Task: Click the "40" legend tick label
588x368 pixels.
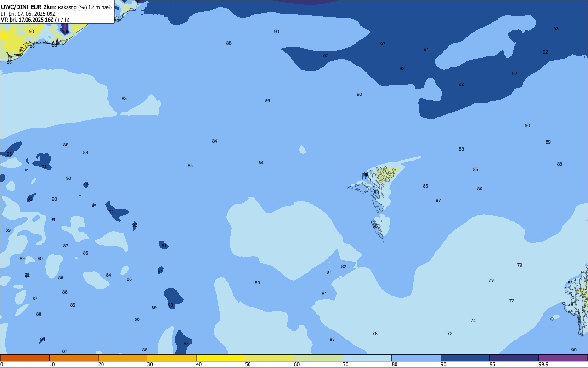Action: pyautogui.click(x=199, y=364)
